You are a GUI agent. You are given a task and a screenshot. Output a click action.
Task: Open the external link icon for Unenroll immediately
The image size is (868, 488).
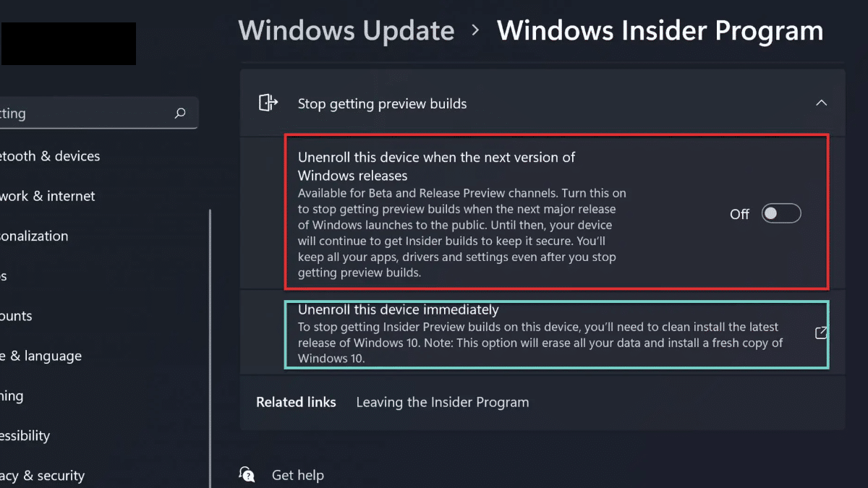point(821,333)
